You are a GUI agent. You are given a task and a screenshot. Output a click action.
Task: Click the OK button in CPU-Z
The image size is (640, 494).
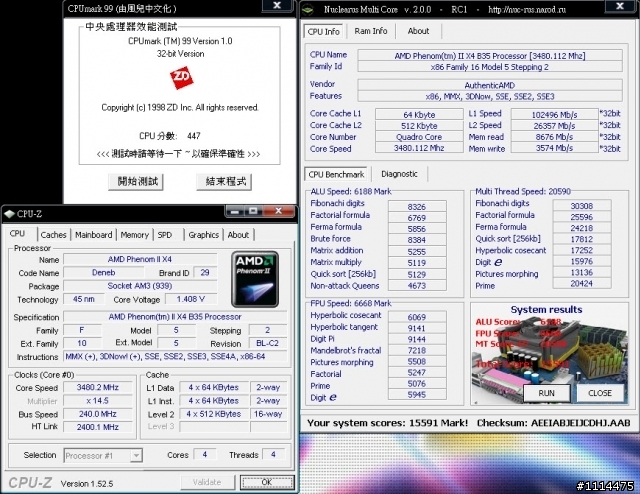267,482
